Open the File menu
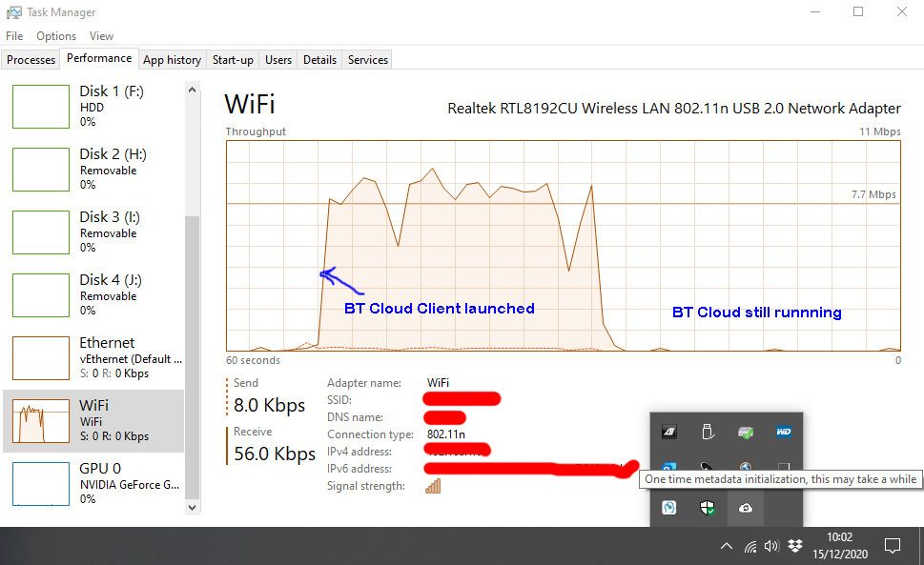Screen dimensions: 924x565 coord(14,36)
